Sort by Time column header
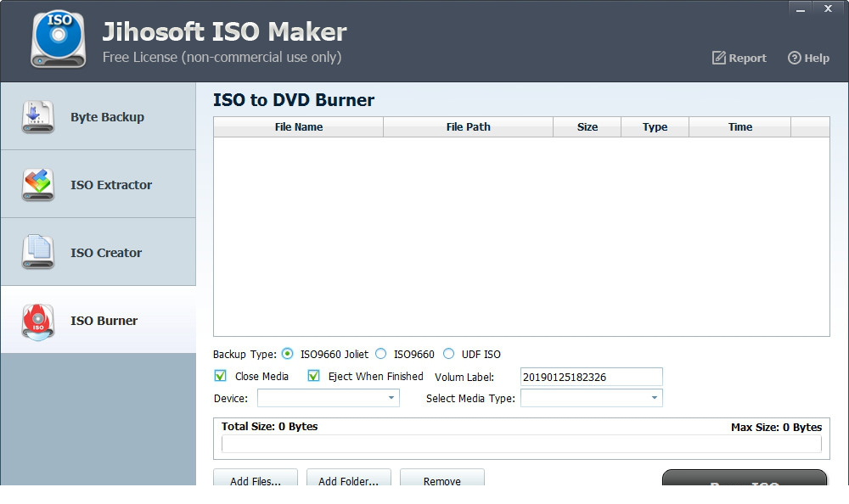 [x=739, y=126]
